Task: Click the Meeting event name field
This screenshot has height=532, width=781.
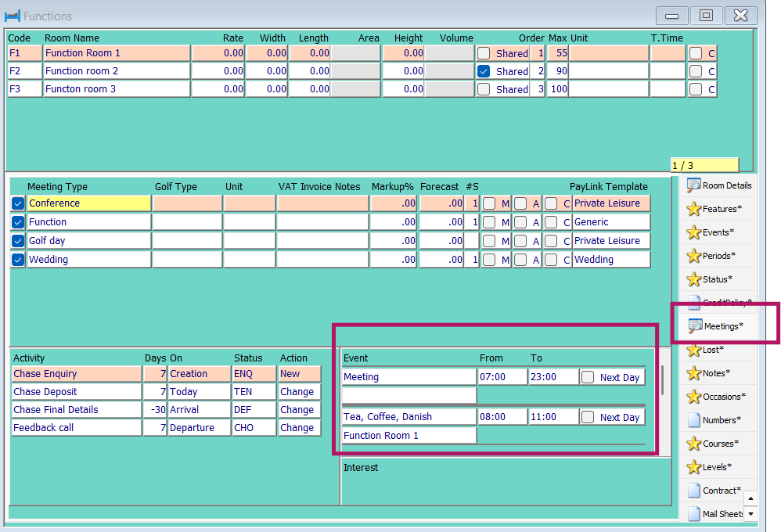Action: click(409, 377)
